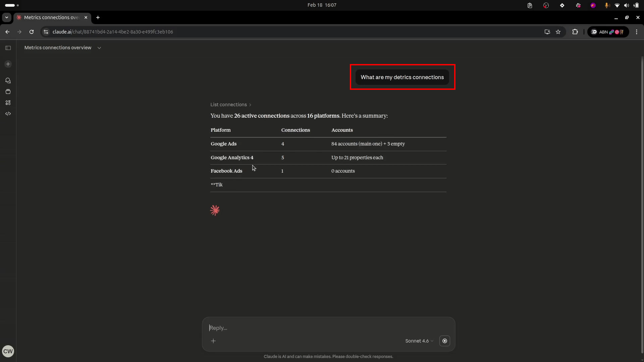Click the install app icon in the address bar

(547, 32)
